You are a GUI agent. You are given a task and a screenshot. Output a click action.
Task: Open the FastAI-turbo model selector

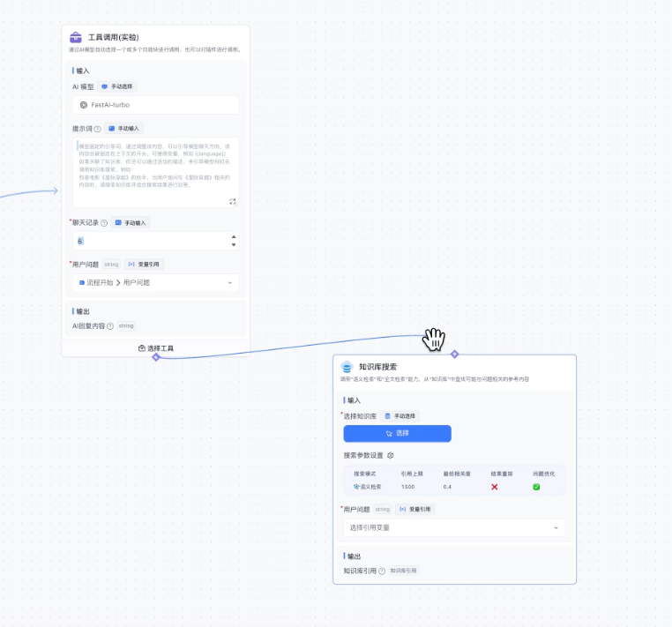click(155, 105)
